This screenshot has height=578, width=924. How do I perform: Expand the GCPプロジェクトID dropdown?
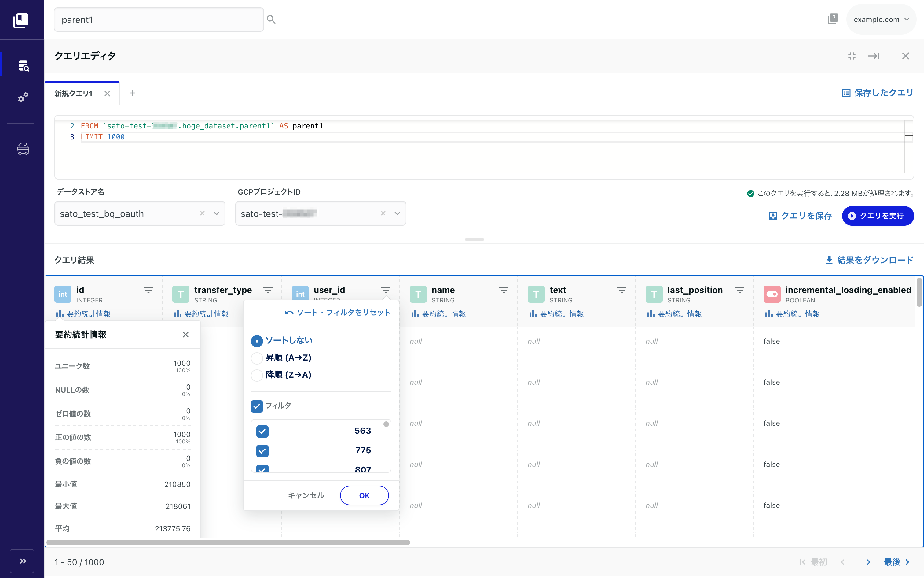398,213
